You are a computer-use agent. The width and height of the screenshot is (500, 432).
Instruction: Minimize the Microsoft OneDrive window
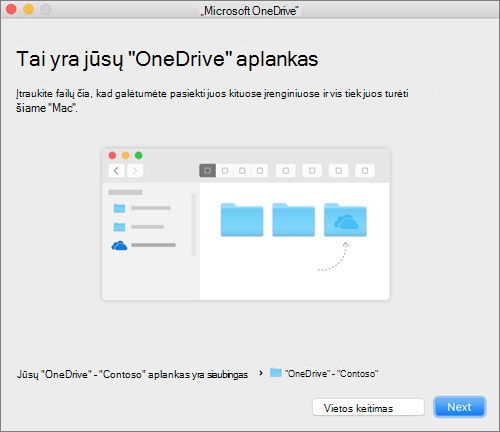coord(29,9)
